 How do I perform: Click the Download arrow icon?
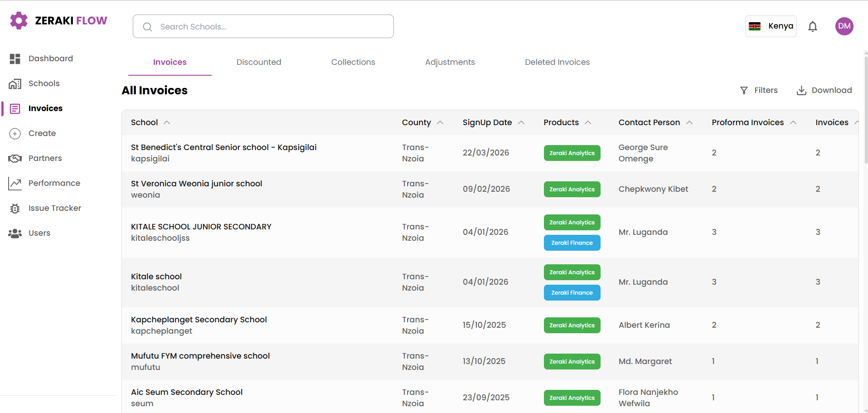(801, 90)
